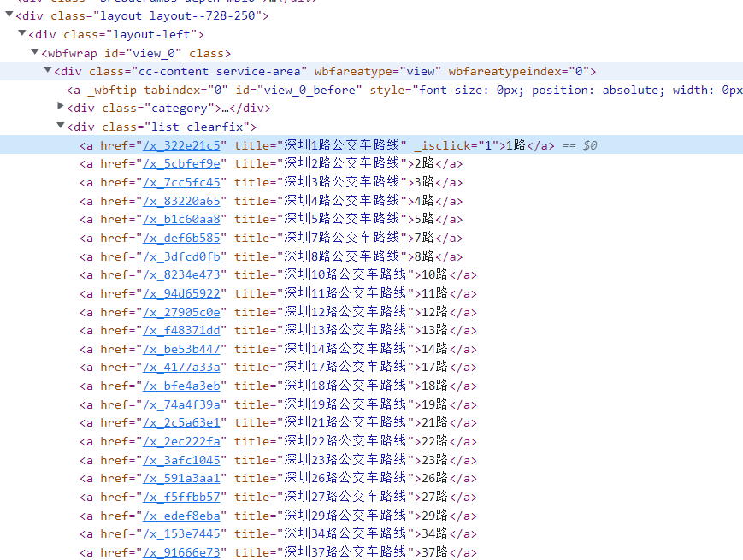Click the 27路 link text content
Viewport: 743px width, 560px height.
click(434, 497)
